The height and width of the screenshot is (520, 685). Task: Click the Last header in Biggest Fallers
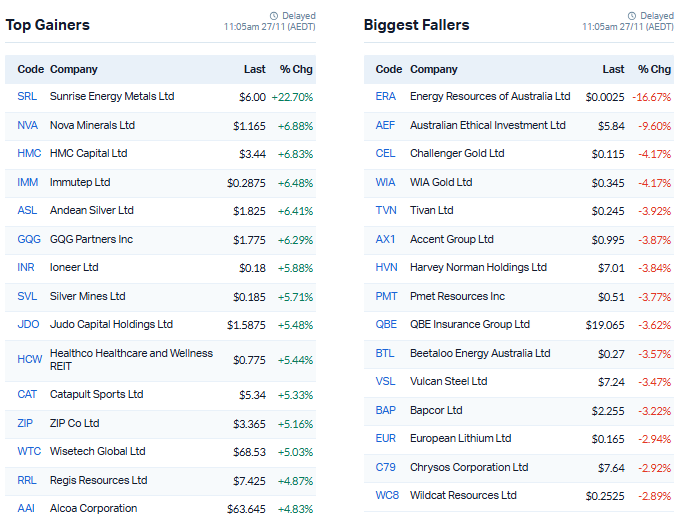click(x=613, y=69)
